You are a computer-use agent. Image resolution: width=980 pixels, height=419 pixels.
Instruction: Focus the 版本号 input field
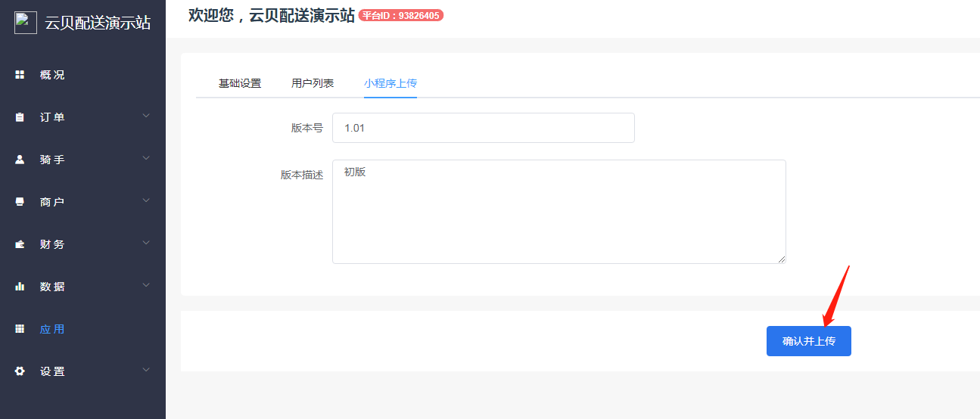pos(484,128)
